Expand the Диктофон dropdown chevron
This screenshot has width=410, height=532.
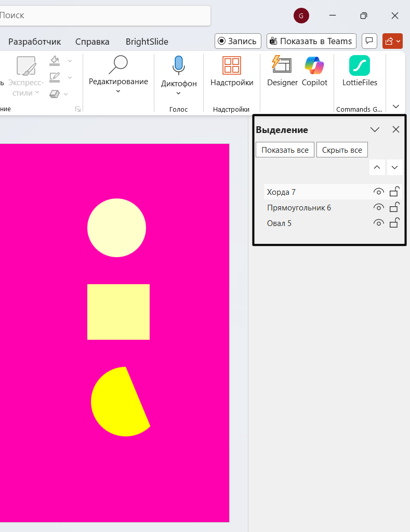pyautogui.click(x=179, y=94)
